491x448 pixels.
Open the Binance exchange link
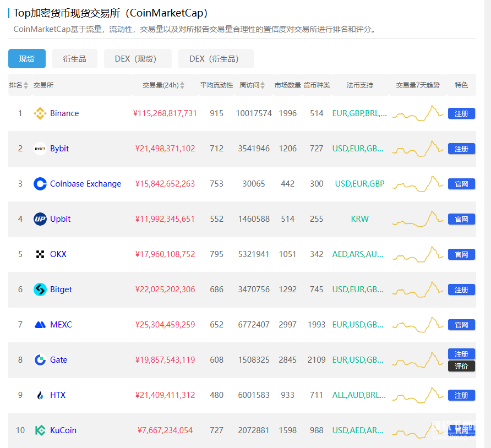pos(64,113)
